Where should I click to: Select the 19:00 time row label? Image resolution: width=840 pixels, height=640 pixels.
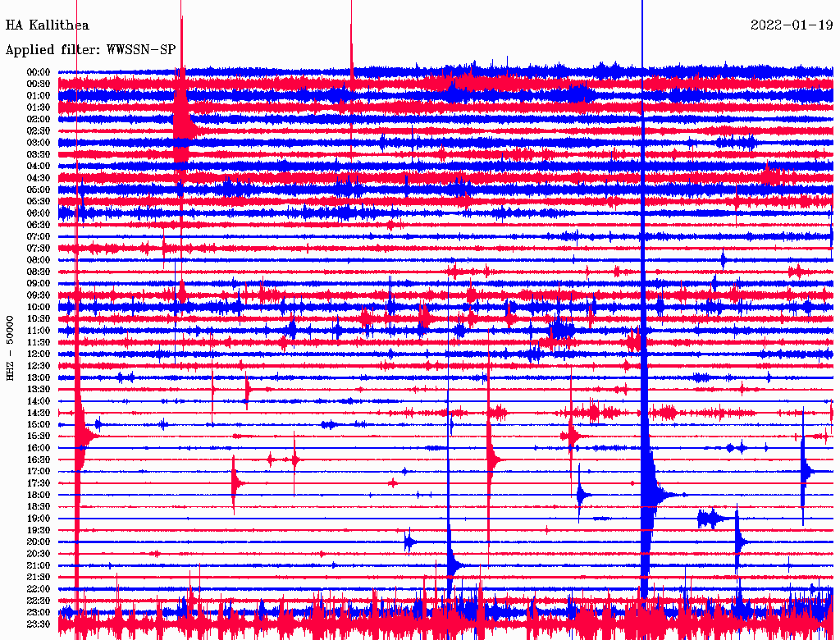pos(39,519)
